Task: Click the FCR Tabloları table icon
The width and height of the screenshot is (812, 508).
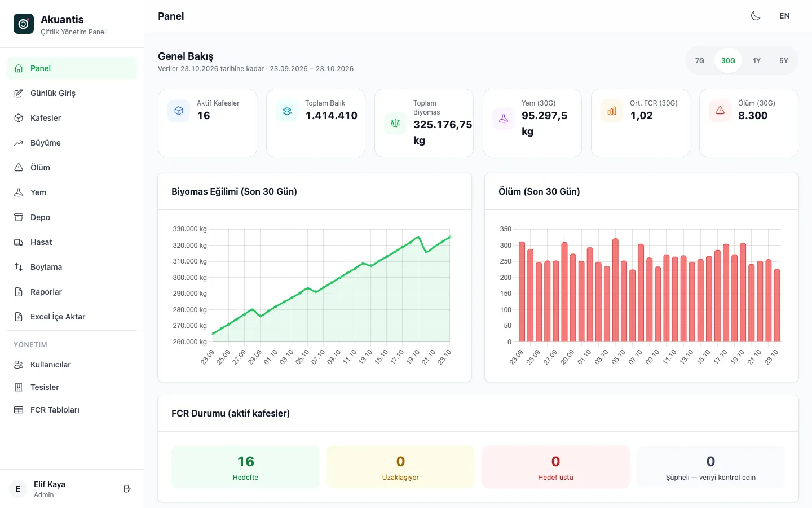Action: pyautogui.click(x=19, y=410)
